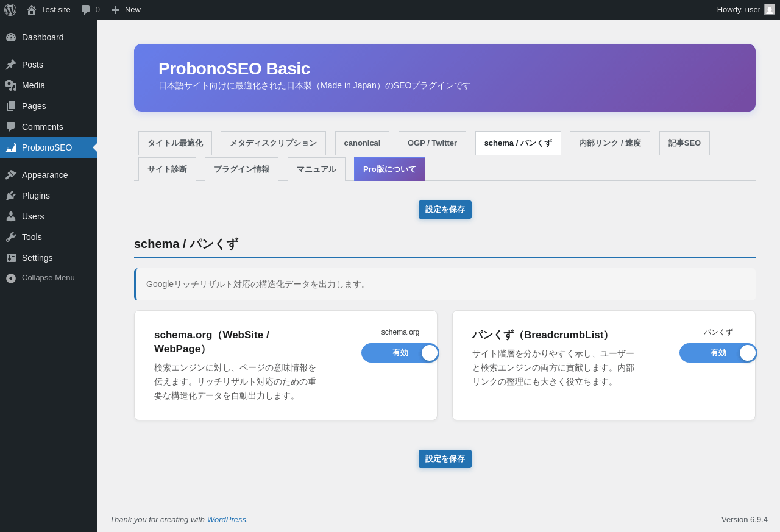Viewport: 780px width, 532px height.
Task: Click the Users person icon
Action: pyautogui.click(x=11, y=216)
